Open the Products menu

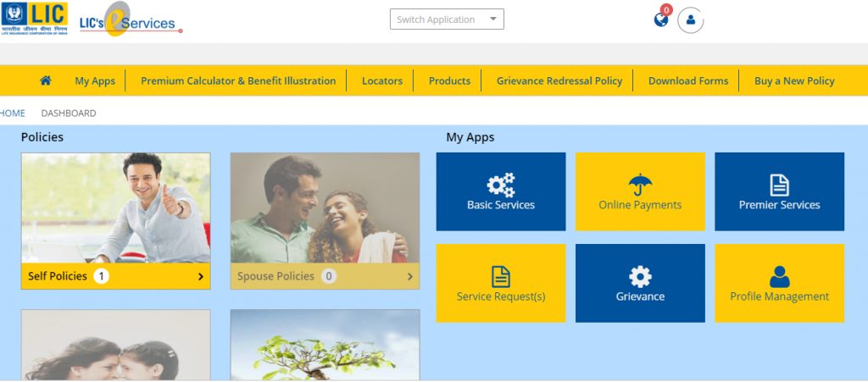[x=449, y=80]
